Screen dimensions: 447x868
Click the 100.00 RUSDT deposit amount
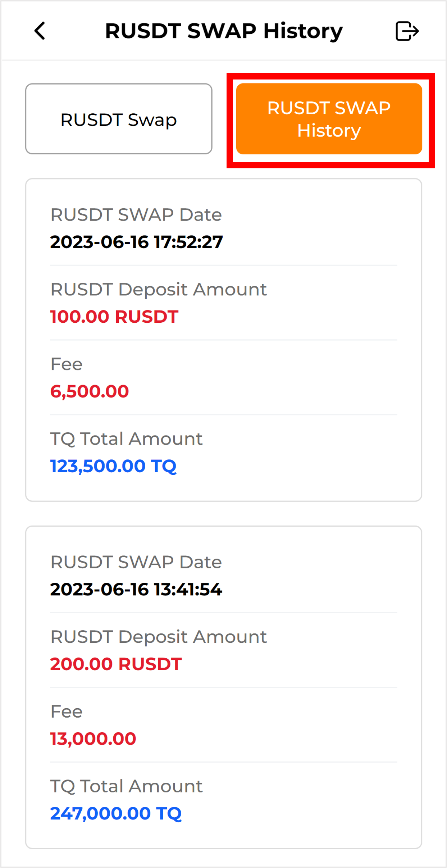pyautogui.click(x=114, y=317)
